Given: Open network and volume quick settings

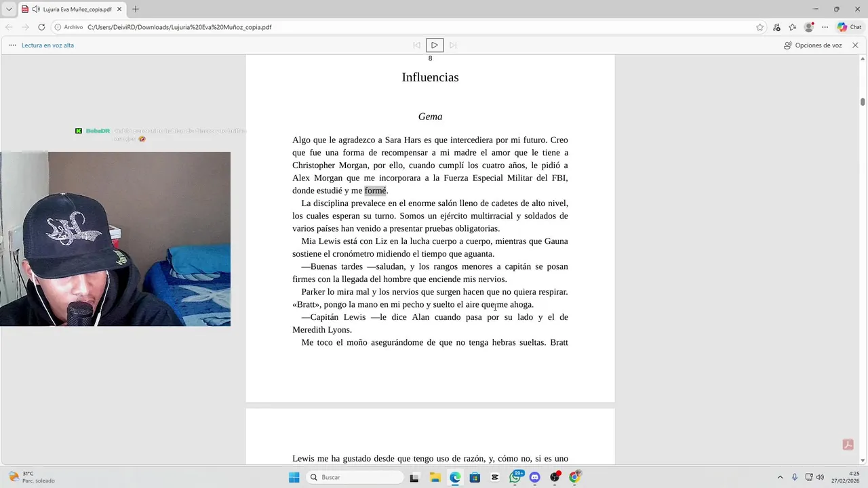Looking at the screenshot, I should pos(815,477).
